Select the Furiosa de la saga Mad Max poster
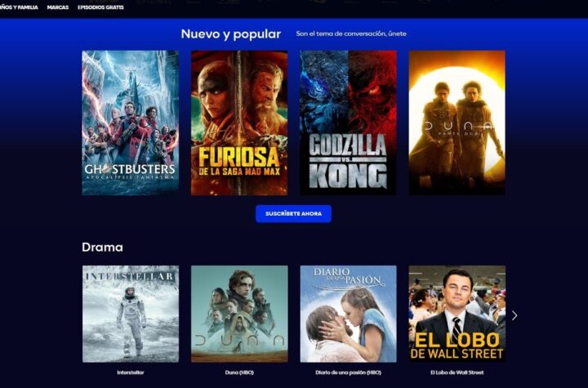Viewport: 588px width, 388px height. (x=239, y=123)
